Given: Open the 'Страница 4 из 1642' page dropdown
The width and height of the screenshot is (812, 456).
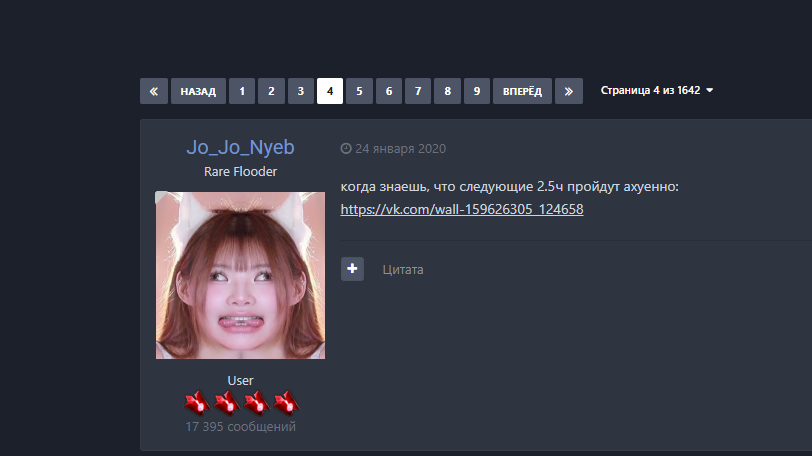Looking at the screenshot, I should coord(657,91).
